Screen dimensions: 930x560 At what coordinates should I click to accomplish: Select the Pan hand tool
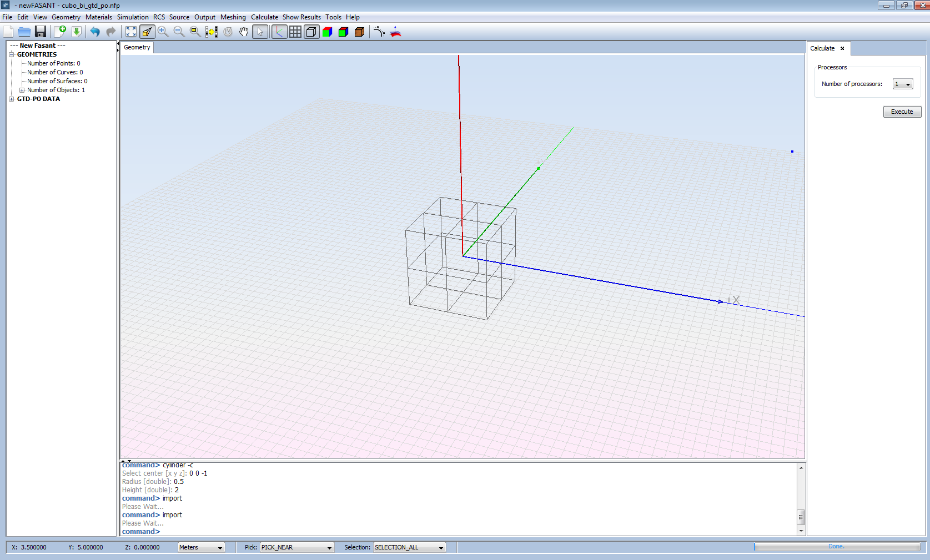[x=244, y=32]
